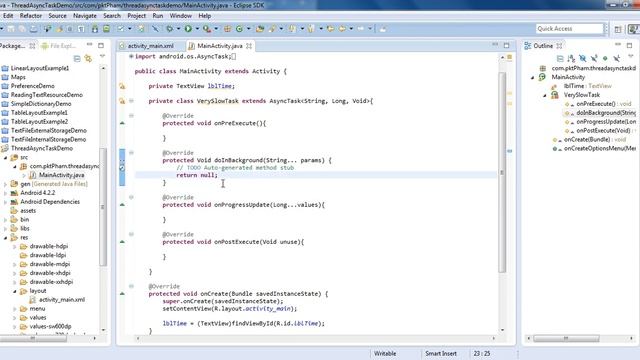
Task: Toggle Sort alphabetically in Outline
Action: pyautogui.click(x=571, y=58)
